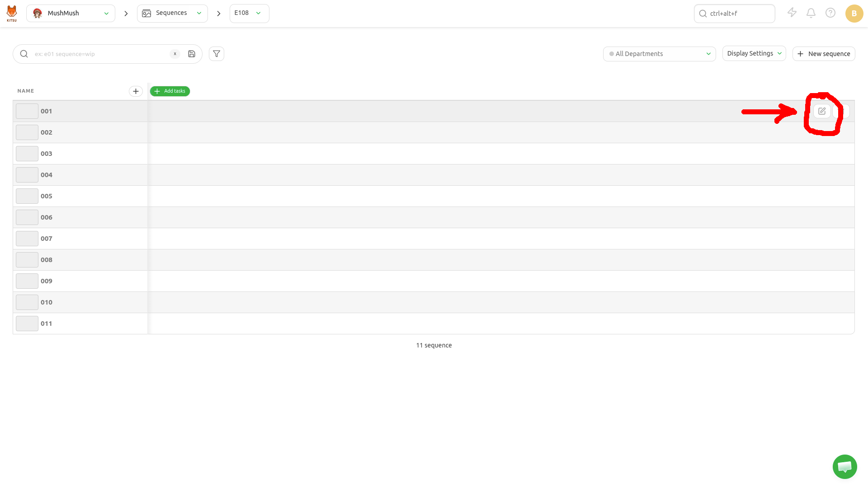Expand the Display Settings dropdown

754,53
